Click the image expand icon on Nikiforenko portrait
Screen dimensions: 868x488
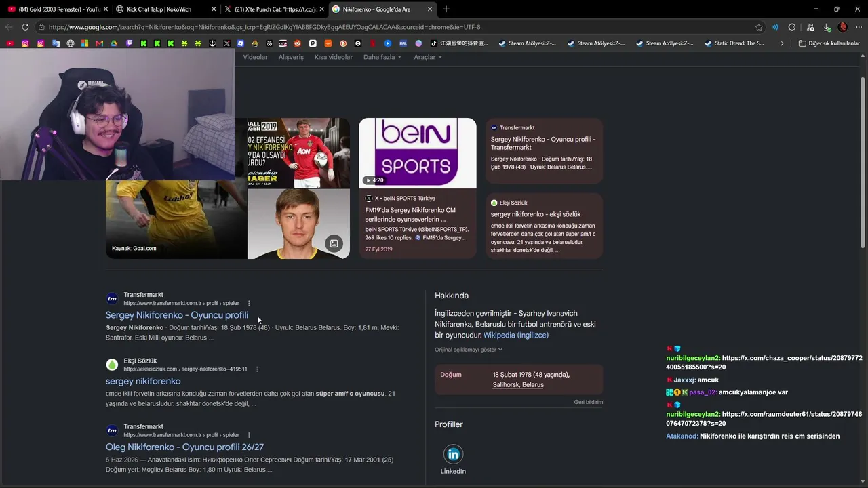[334, 243]
